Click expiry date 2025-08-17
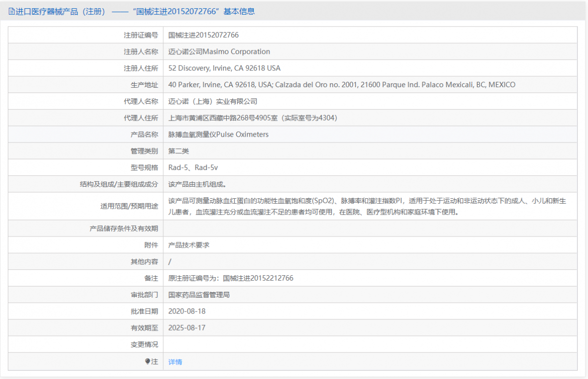588x379 pixels. point(187,328)
